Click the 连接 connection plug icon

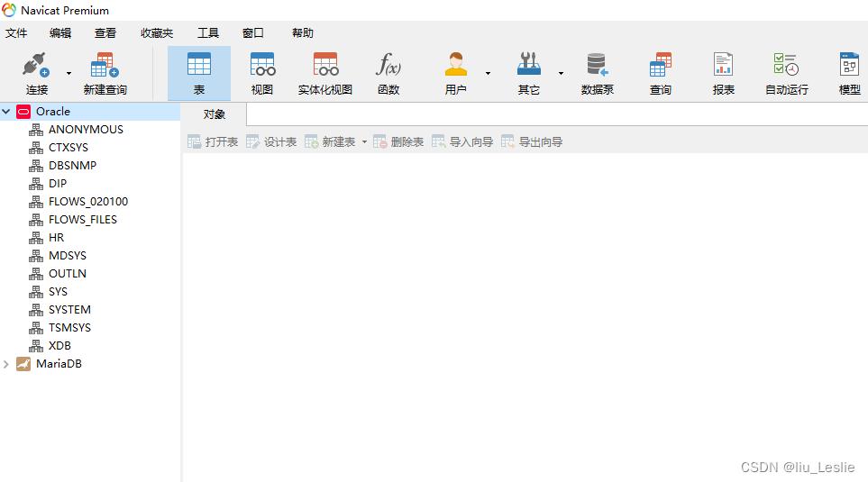click(x=37, y=65)
